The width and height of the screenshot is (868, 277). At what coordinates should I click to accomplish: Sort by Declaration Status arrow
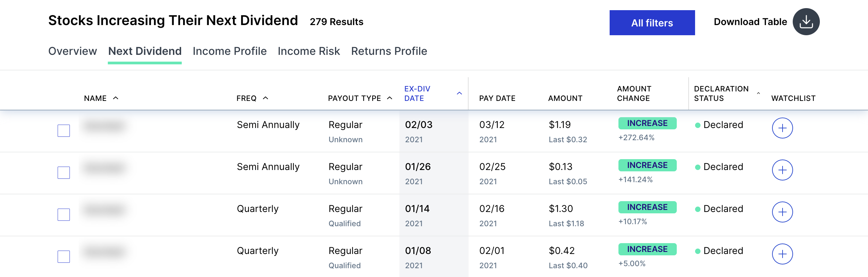(758, 93)
